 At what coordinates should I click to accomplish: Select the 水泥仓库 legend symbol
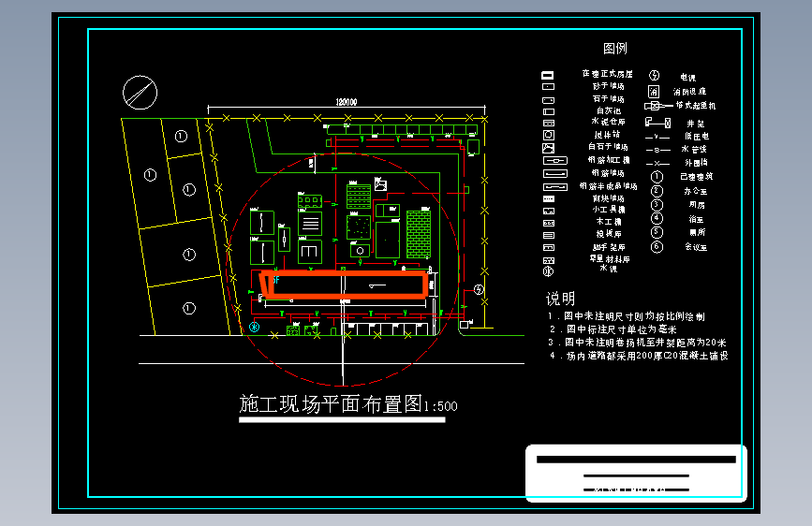[x=549, y=124]
